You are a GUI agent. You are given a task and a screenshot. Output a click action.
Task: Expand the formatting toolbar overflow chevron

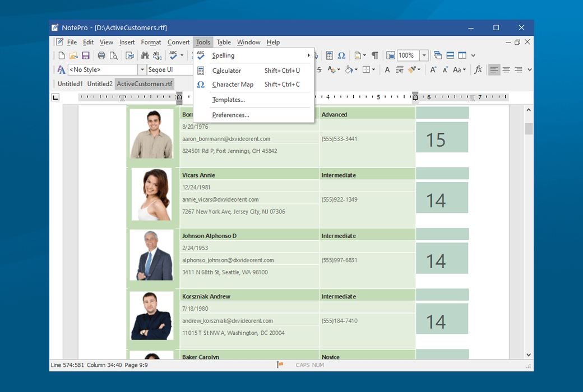point(529,70)
